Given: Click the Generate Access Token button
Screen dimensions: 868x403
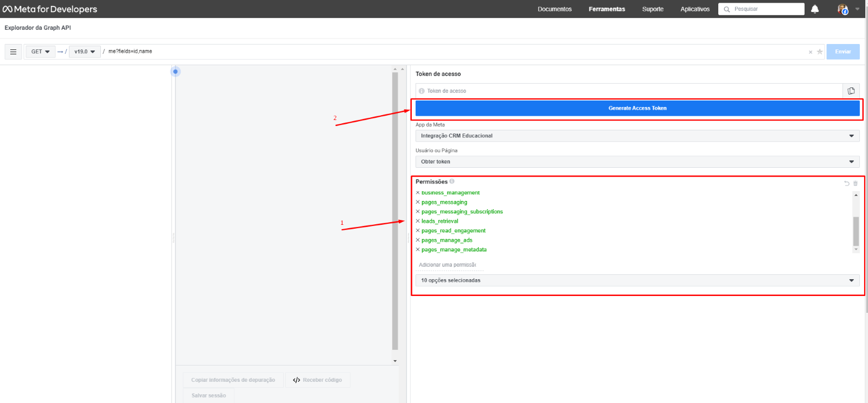Looking at the screenshot, I should (637, 108).
